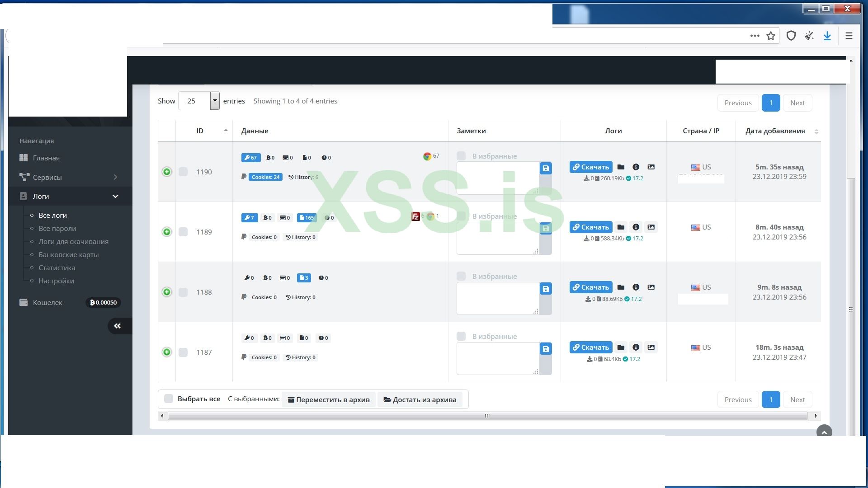
Task: Go to 'Банковские карты' sidebar item
Action: (69, 254)
